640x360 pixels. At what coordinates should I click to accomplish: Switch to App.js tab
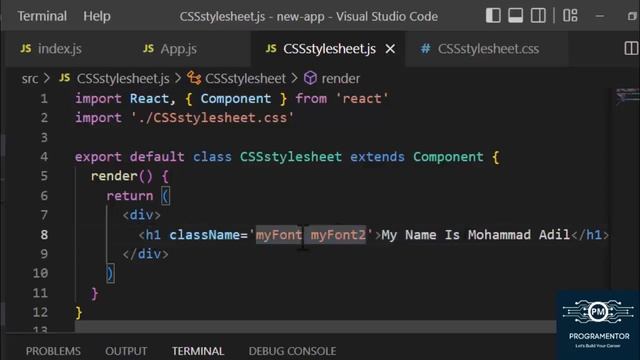tap(178, 49)
